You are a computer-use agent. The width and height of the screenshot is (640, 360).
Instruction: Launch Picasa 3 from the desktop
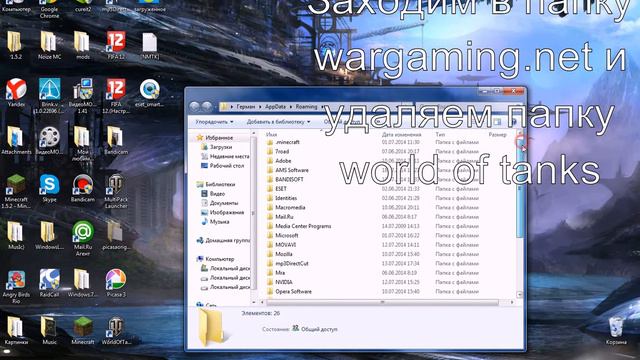tap(116, 283)
